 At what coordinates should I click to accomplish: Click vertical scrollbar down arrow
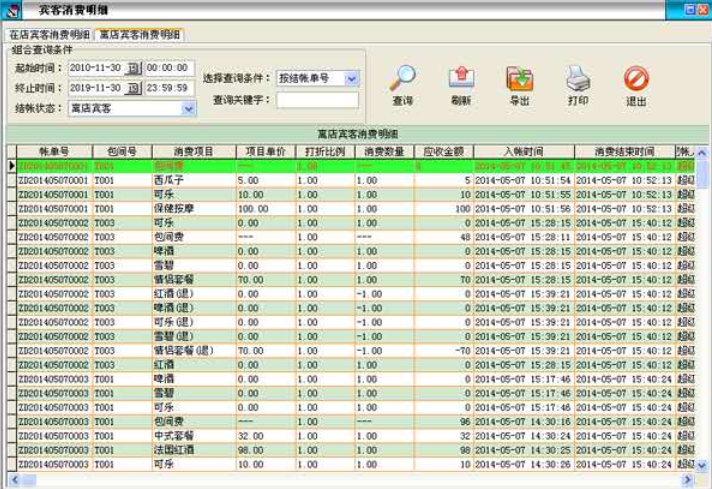tap(702, 465)
